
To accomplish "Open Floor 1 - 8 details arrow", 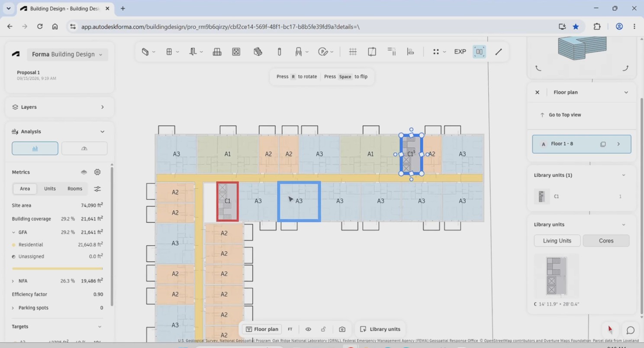I will tap(618, 144).
